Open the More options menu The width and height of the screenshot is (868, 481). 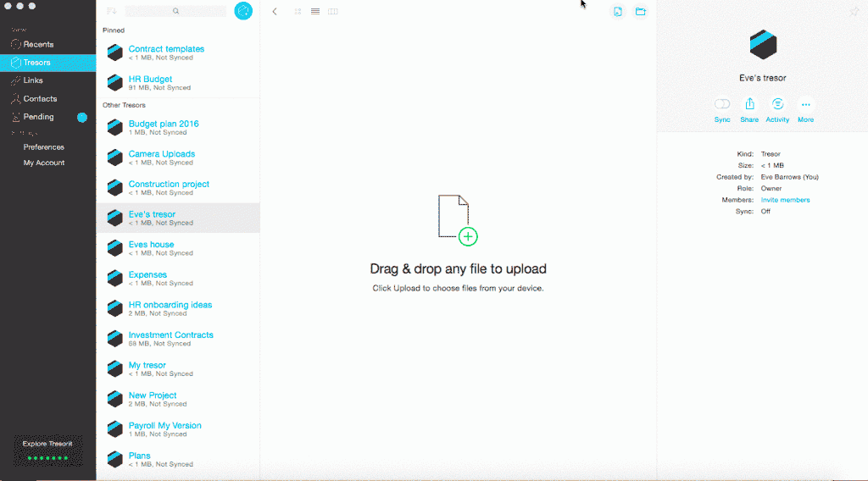tap(805, 104)
